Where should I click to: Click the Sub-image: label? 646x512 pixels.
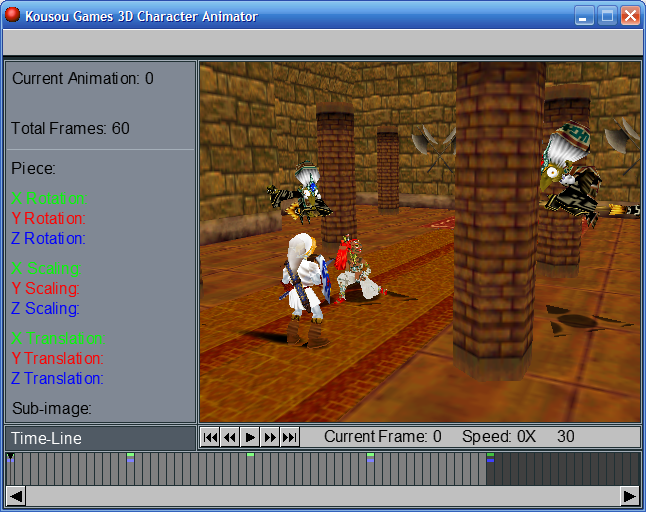point(52,409)
